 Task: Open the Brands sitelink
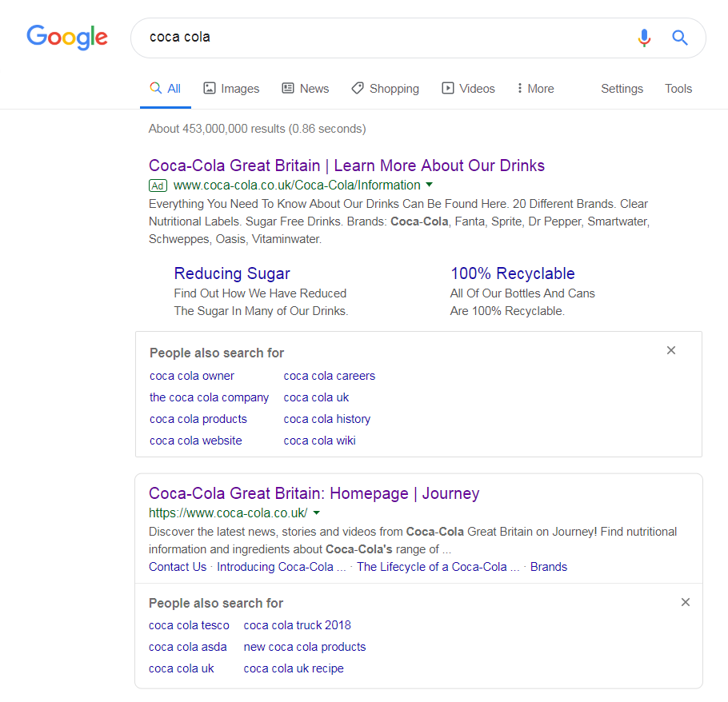(x=548, y=567)
